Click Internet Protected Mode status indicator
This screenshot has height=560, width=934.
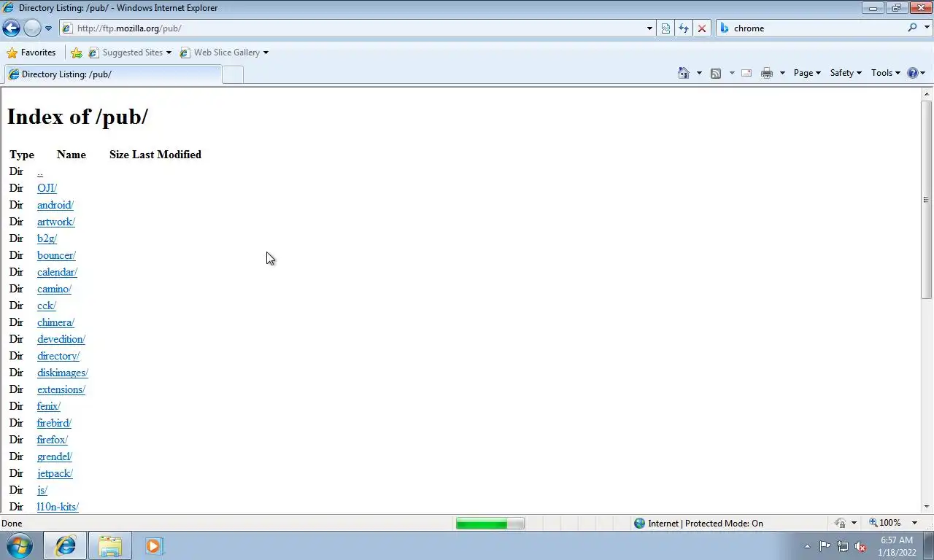click(698, 524)
